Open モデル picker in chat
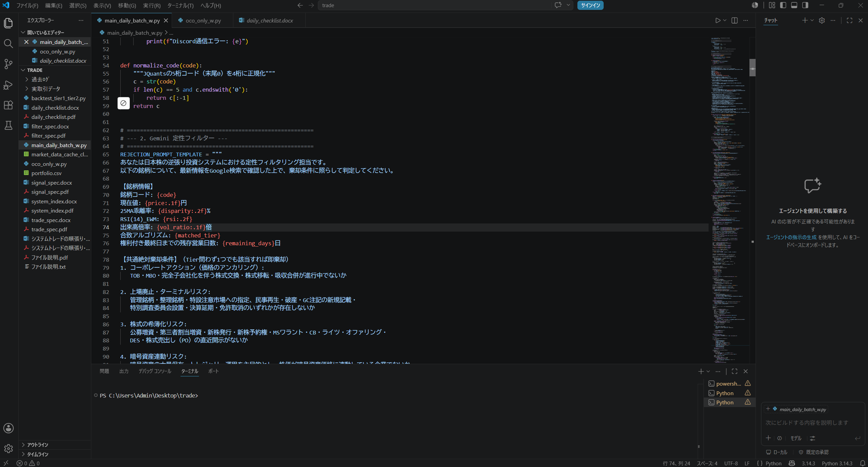Viewport: 868px width, 467px height. click(x=796, y=438)
